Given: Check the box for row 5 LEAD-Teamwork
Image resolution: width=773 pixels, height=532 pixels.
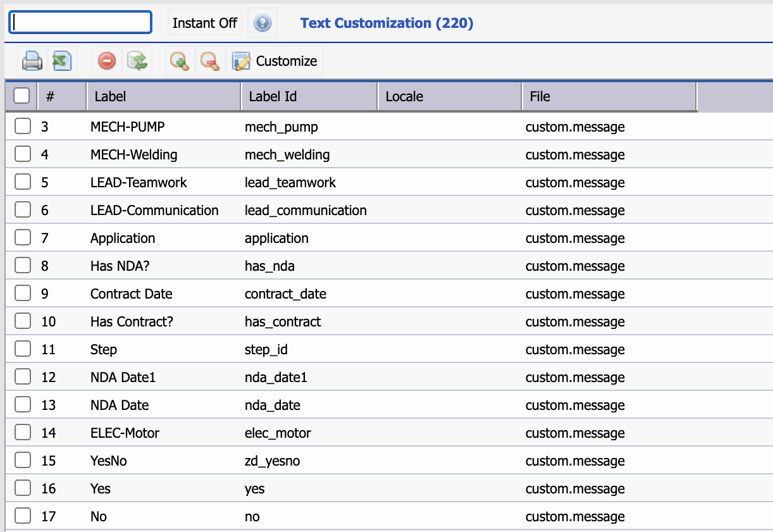Looking at the screenshot, I should [x=23, y=182].
